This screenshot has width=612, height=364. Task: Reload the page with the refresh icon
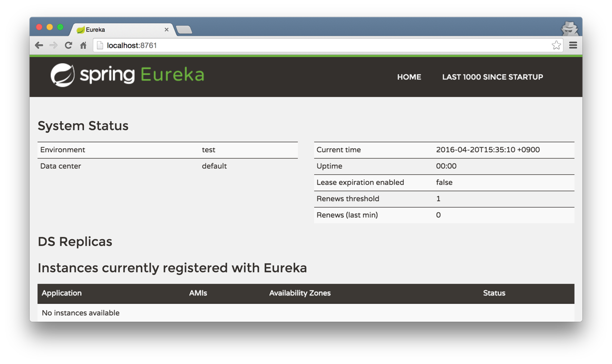pyautogui.click(x=69, y=45)
